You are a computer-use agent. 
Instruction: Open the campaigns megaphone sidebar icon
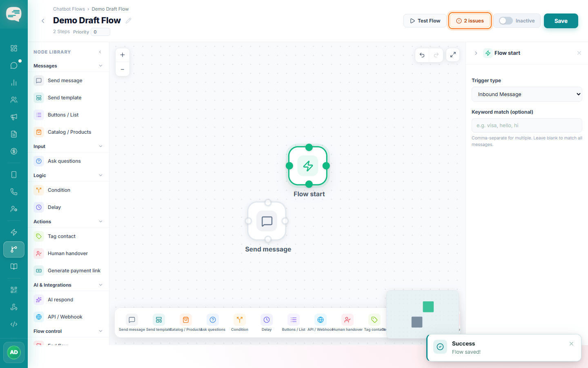click(14, 117)
